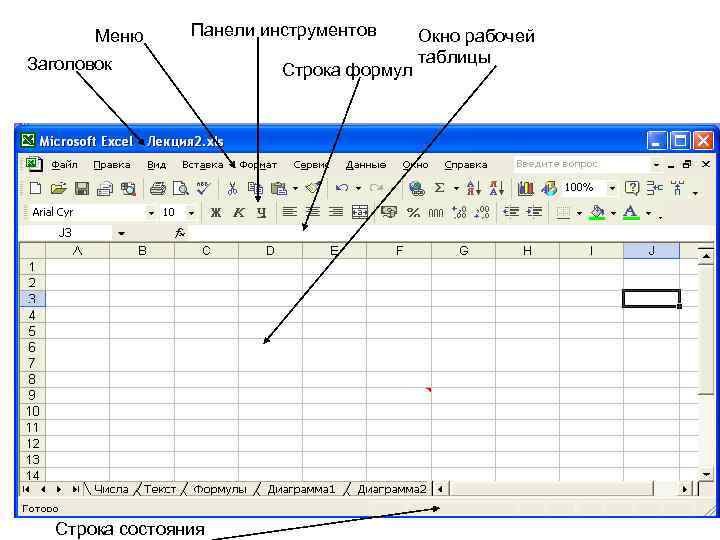Launch the Chart Wizard icon
This screenshot has height=540, width=720.
tap(525, 188)
